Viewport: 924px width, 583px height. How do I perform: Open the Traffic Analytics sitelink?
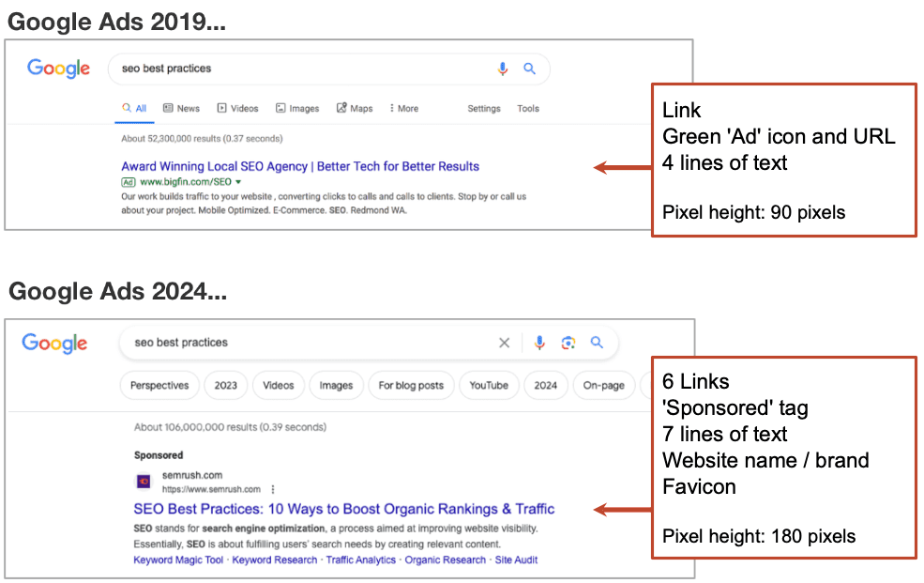pos(360,560)
